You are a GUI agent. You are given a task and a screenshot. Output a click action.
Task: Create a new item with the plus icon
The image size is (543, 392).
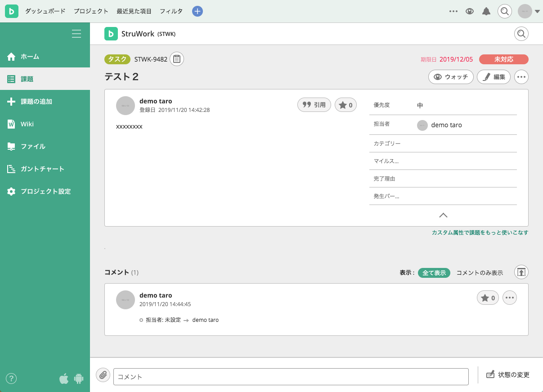[197, 11]
